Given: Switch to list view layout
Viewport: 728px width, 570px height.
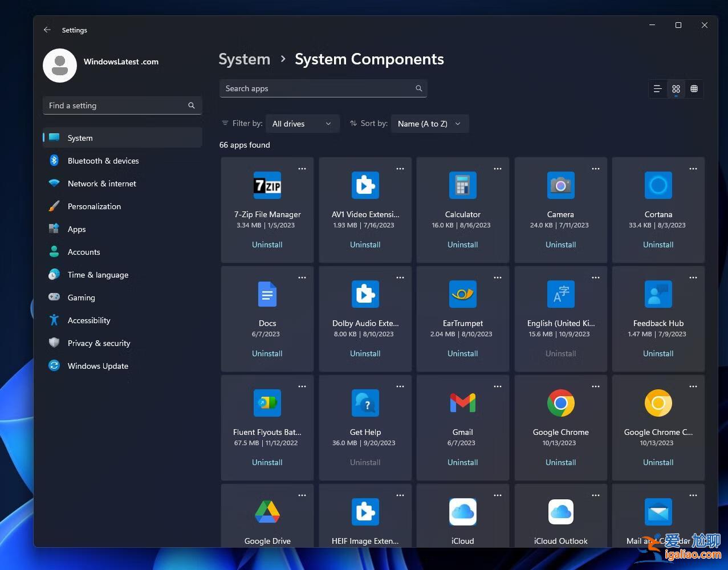Looking at the screenshot, I should [x=657, y=89].
